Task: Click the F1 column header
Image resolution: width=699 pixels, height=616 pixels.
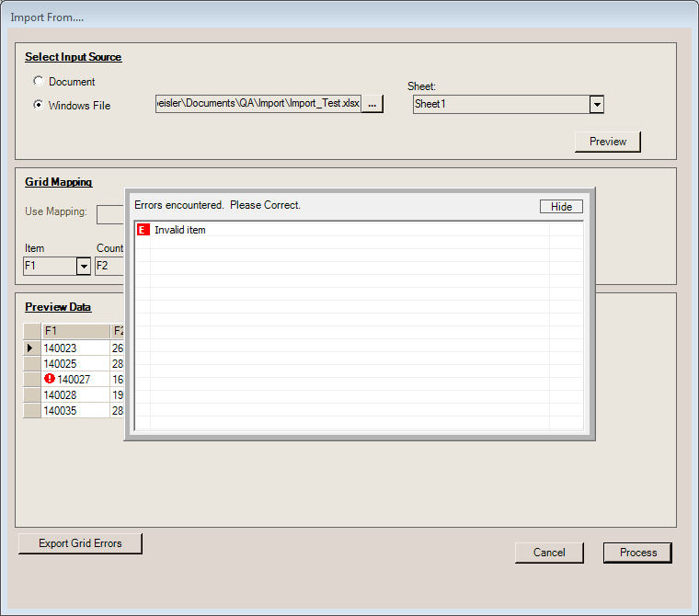Action: tap(75, 331)
